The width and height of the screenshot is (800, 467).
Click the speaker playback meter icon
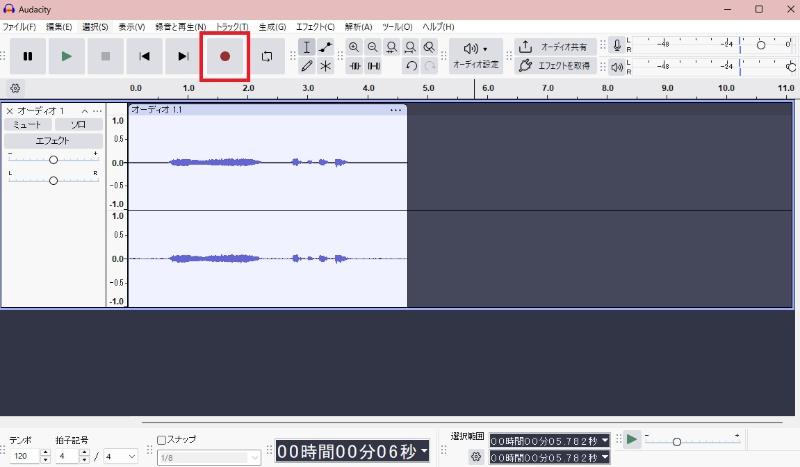point(617,67)
